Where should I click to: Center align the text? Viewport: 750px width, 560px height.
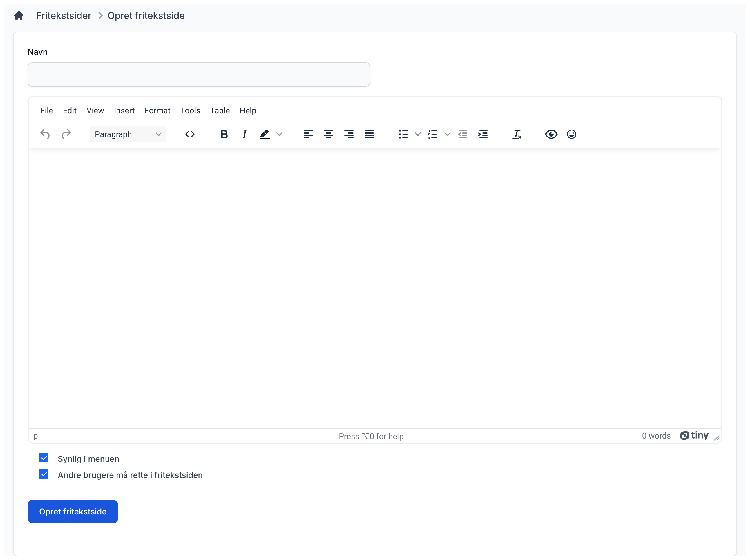pyautogui.click(x=328, y=134)
